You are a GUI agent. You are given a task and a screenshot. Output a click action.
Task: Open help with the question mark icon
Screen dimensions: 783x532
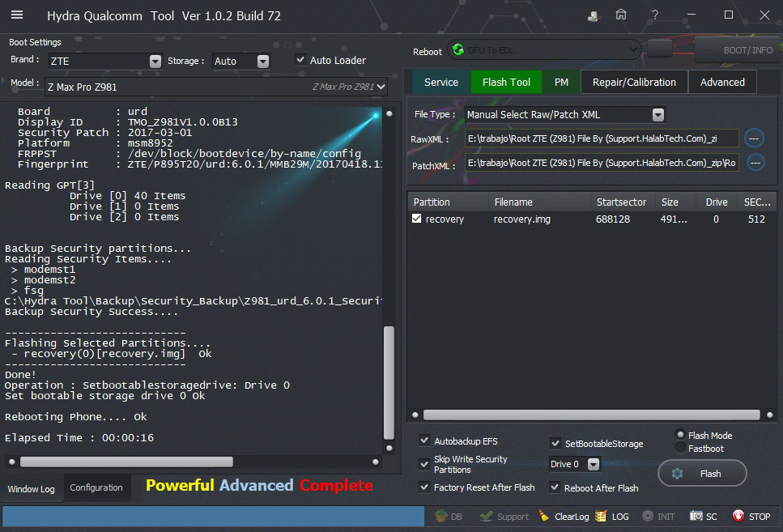tap(655, 15)
